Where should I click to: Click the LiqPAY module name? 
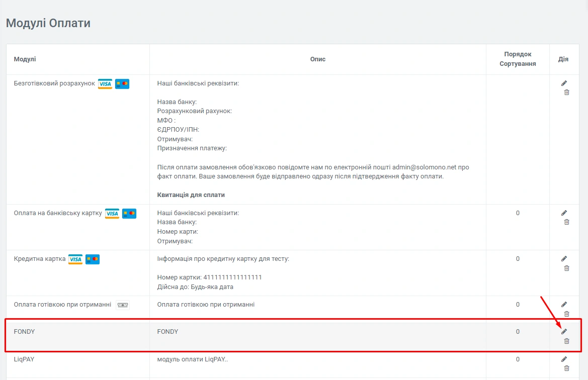click(24, 360)
